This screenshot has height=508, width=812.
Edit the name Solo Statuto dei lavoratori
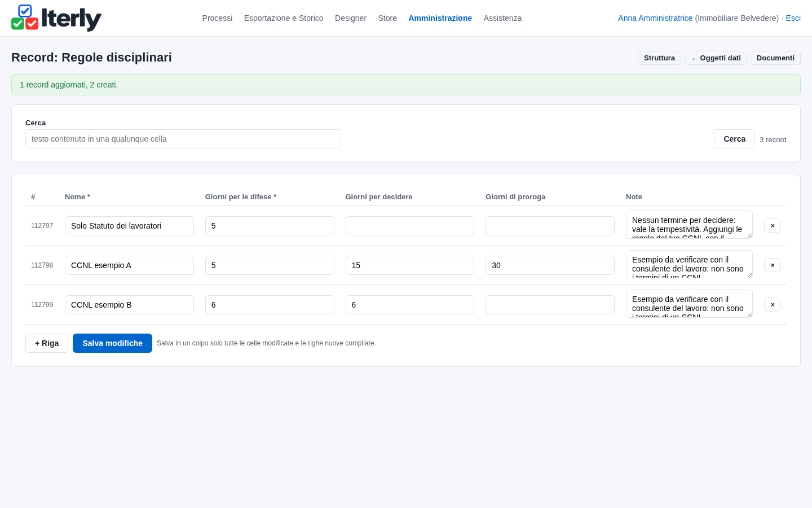point(129,226)
